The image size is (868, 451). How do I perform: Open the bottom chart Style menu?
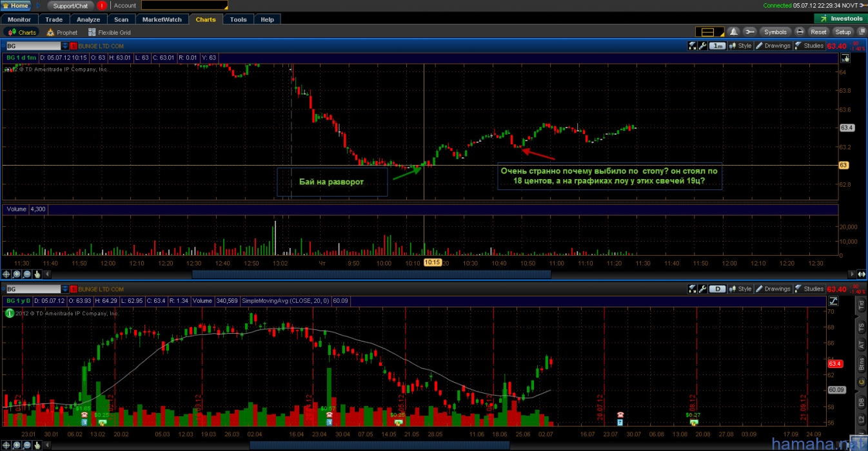pos(741,289)
